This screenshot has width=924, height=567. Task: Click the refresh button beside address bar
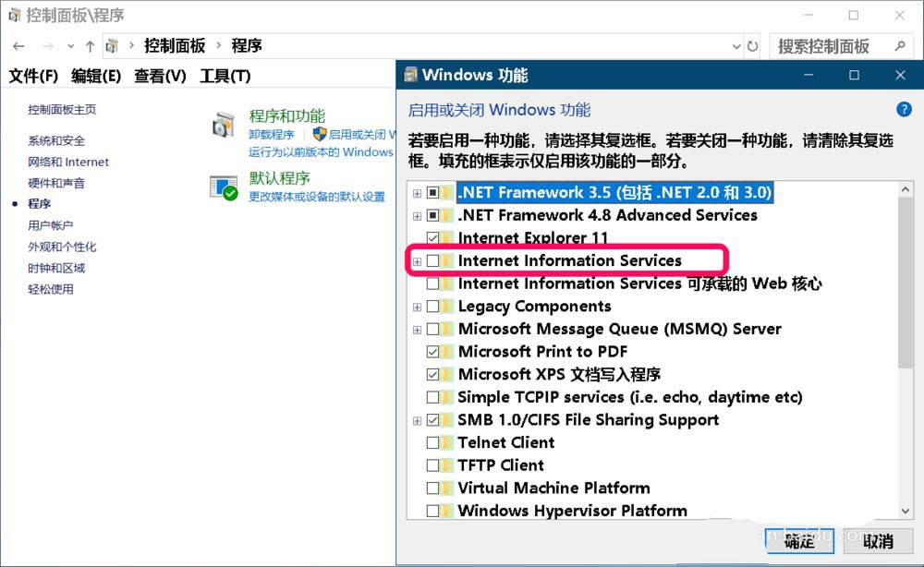(x=753, y=45)
